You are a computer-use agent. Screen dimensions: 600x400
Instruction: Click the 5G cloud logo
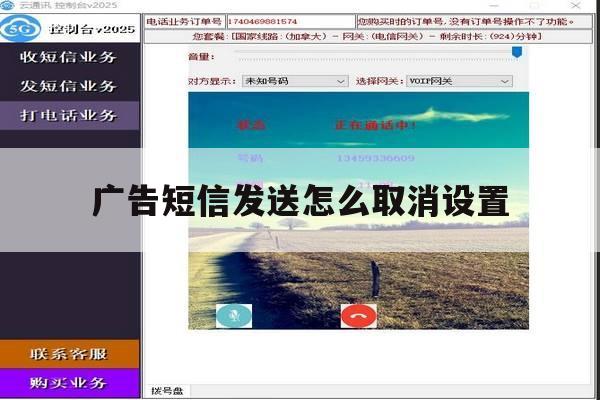pos(20,28)
